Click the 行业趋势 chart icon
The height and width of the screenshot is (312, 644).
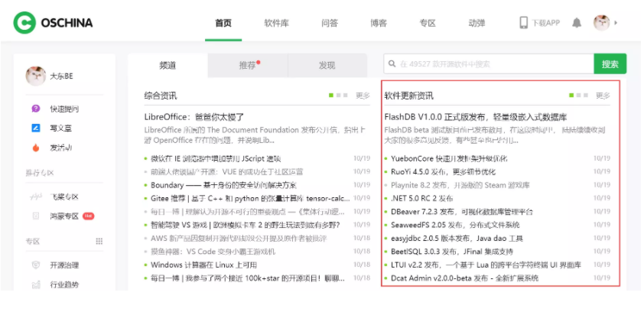click(36, 284)
